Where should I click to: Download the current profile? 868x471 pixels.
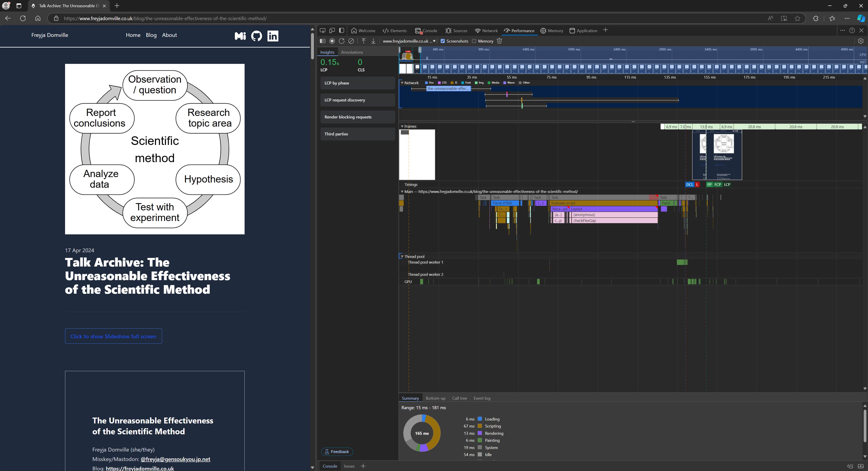point(373,41)
